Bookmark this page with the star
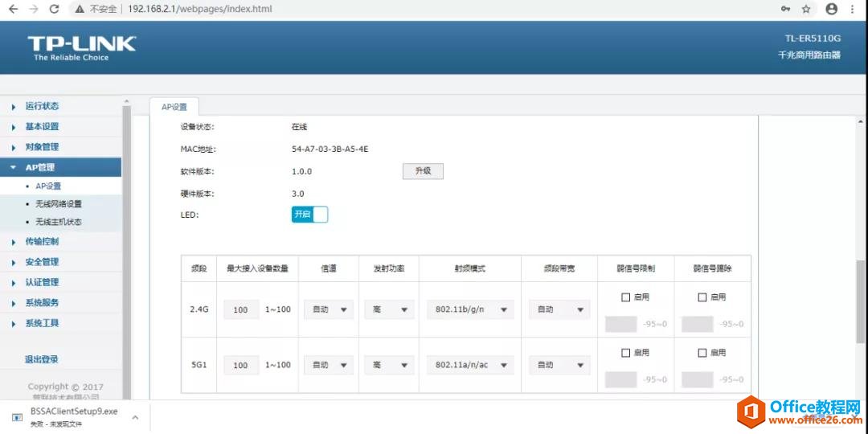This screenshot has width=868, height=434. (x=806, y=9)
